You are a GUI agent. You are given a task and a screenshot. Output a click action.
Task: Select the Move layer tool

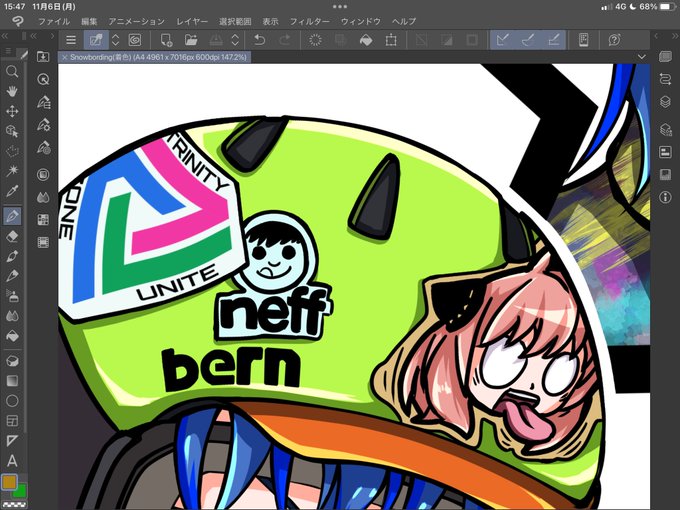[x=12, y=111]
